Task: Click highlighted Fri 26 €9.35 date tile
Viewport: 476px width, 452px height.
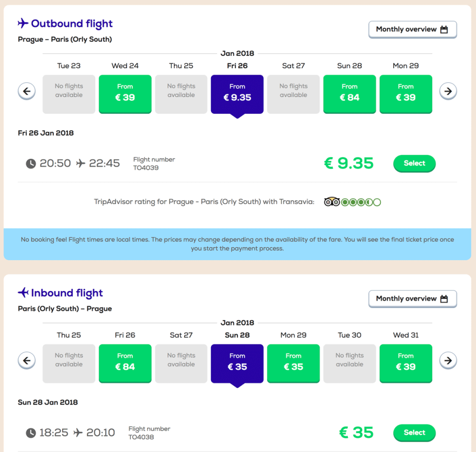Action: point(237,94)
